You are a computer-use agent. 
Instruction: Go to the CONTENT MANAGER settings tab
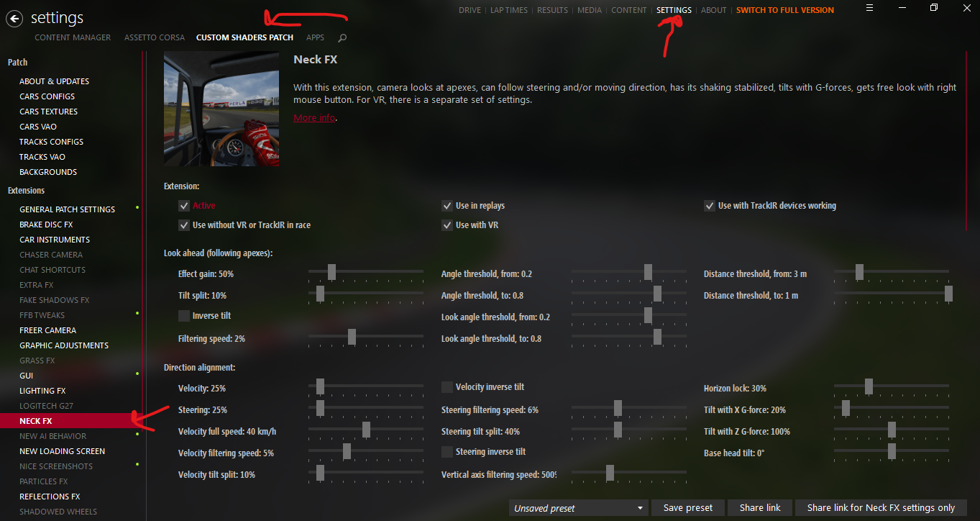(73, 37)
